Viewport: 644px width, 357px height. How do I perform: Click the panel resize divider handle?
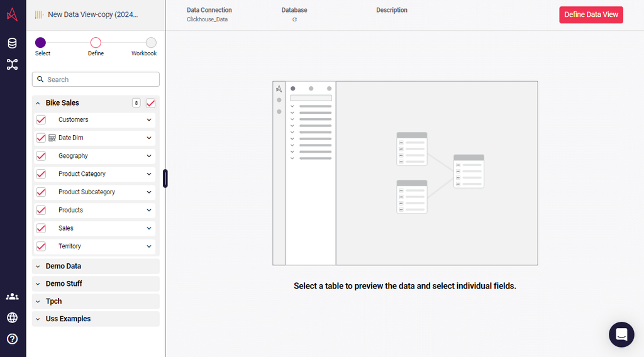165,178
